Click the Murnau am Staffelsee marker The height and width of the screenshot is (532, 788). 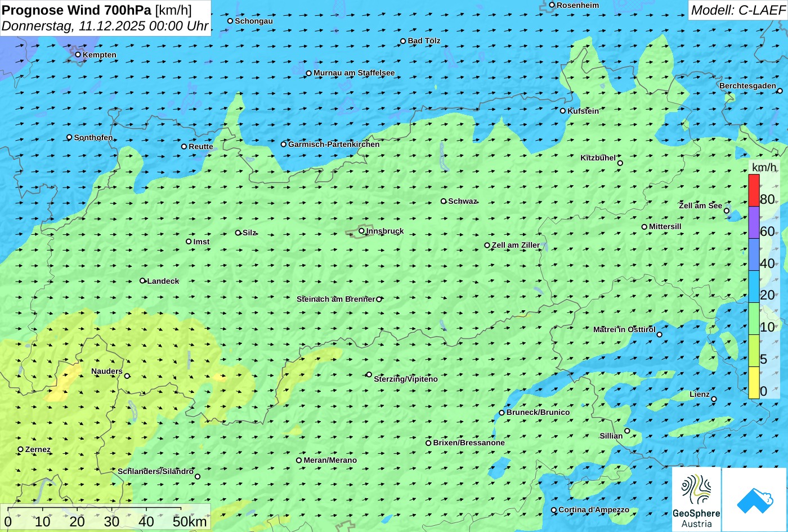click(309, 73)
